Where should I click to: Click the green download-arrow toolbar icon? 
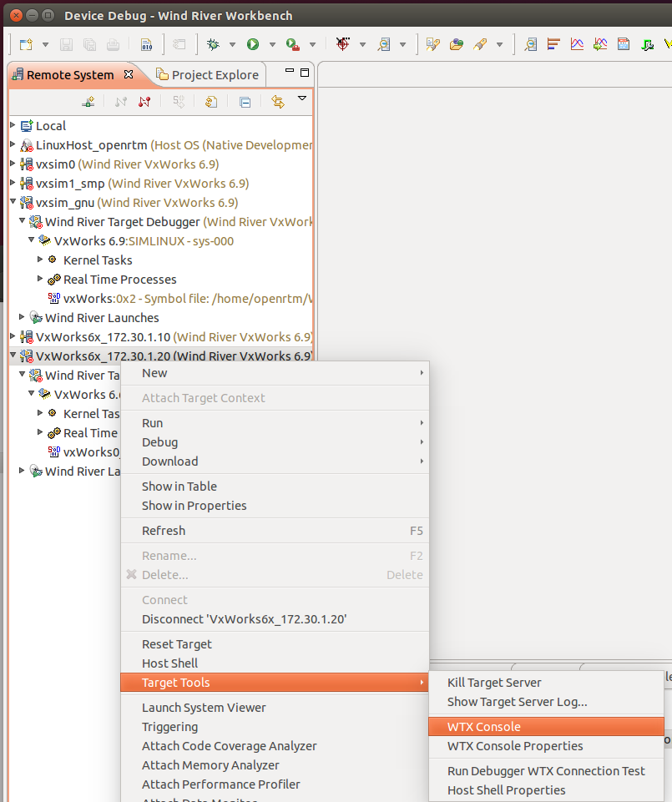point(648,45)
